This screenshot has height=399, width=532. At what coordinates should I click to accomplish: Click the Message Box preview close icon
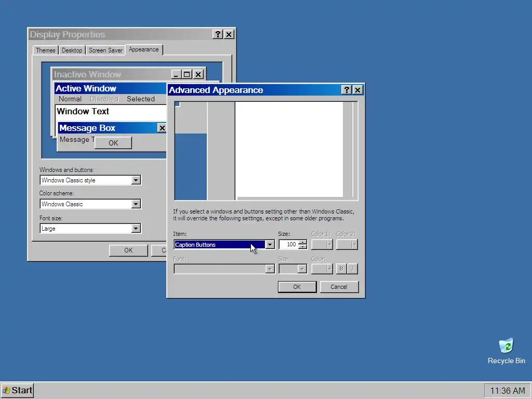162,128
